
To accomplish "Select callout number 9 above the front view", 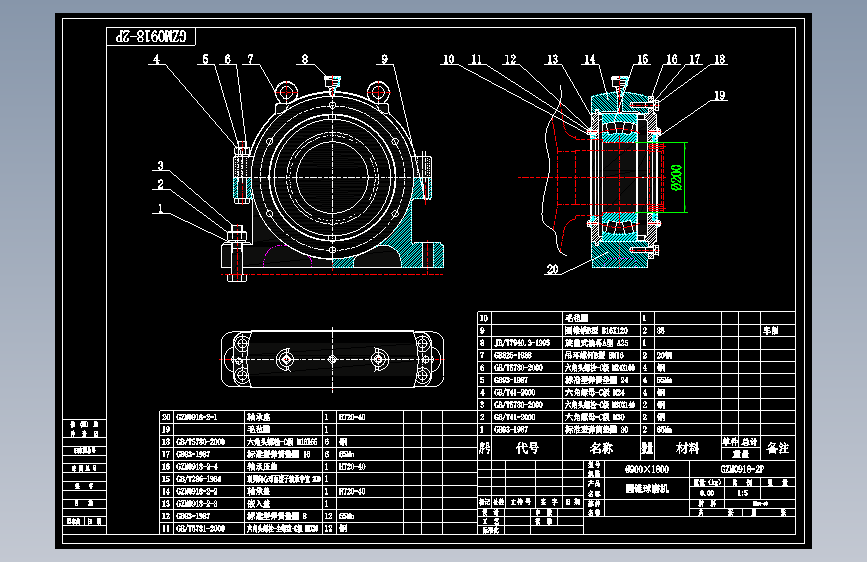I will 384,59.
